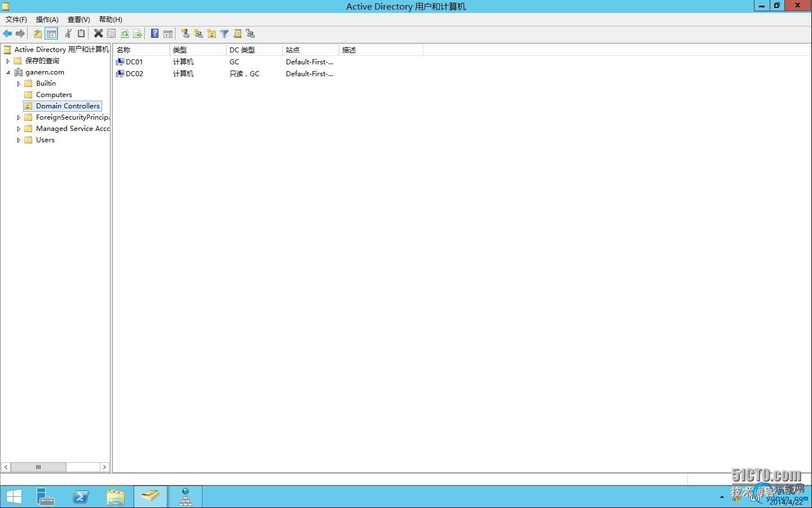The image size is (812, 508).
Task: Click the Active Directory Users taskbar icon
Action: click(151, 497)
